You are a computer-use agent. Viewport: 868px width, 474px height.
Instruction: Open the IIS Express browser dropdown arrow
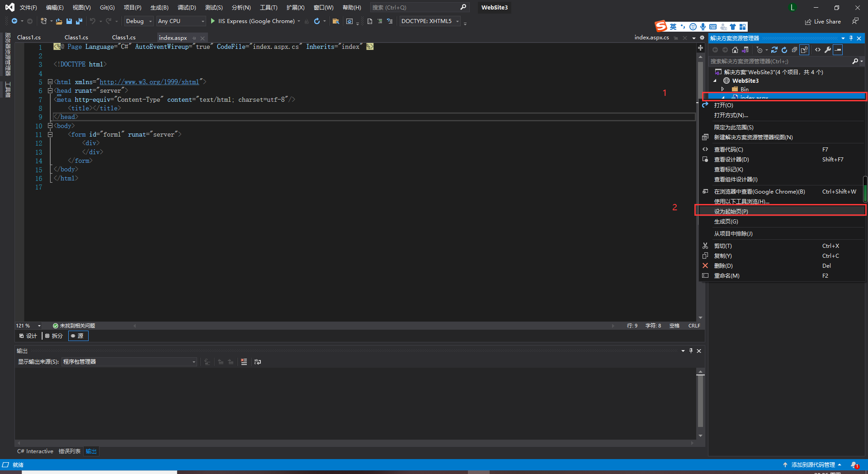point(299,21)
